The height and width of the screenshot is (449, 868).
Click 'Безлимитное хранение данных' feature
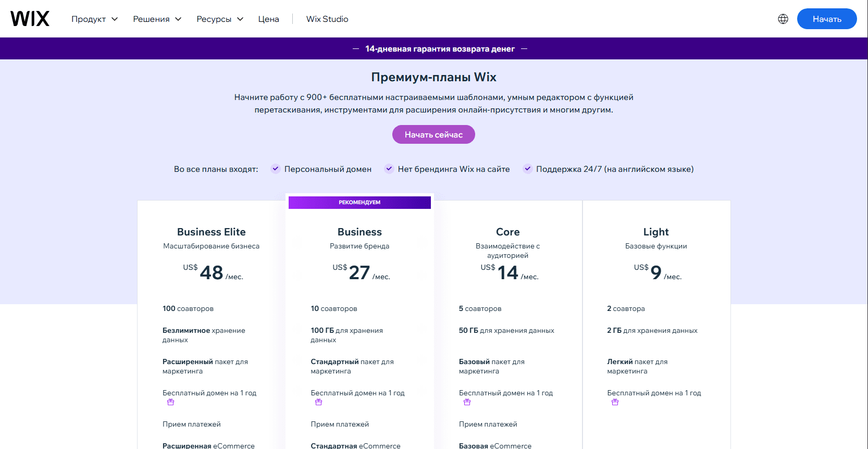coord(204,335)
